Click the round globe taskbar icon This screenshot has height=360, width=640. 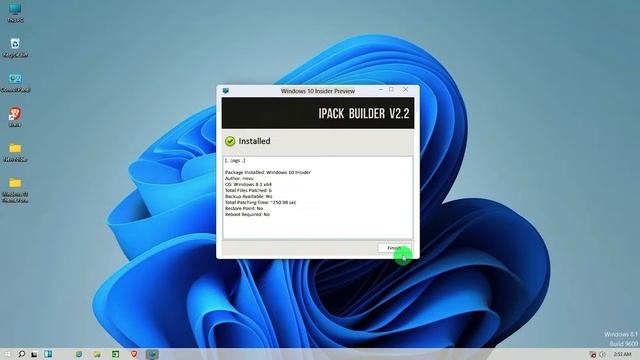(x=79, y=354)
